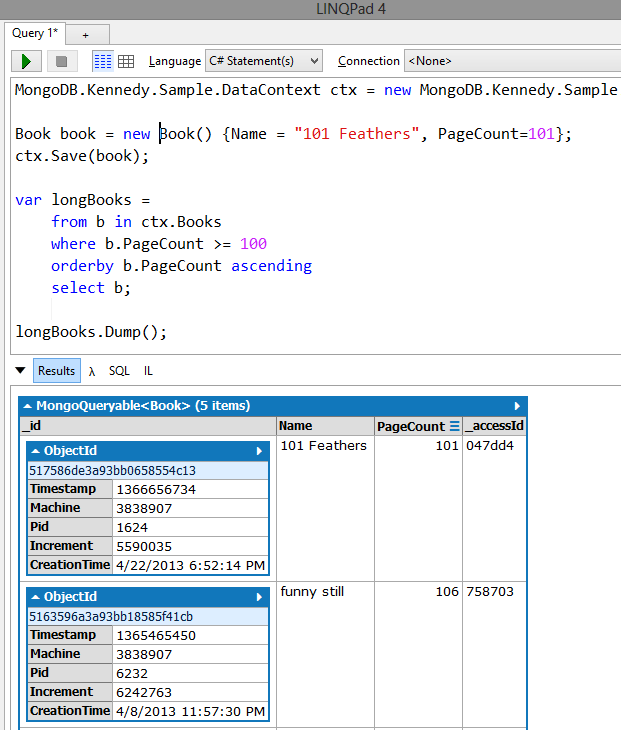
Task: Select the Query 1 tab
Action: (x=35, y=33)
